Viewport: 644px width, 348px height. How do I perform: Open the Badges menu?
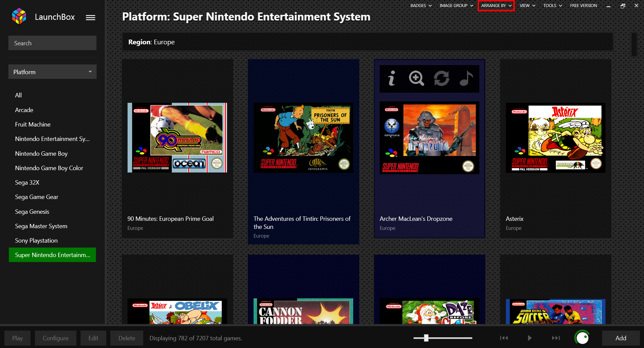click(x=421, y=5)
